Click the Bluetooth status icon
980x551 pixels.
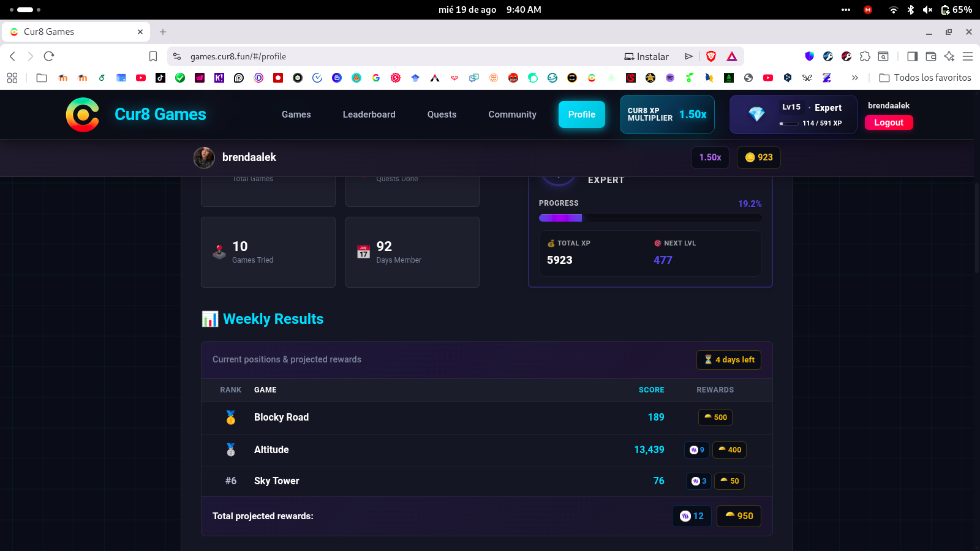tap(911, 10)
